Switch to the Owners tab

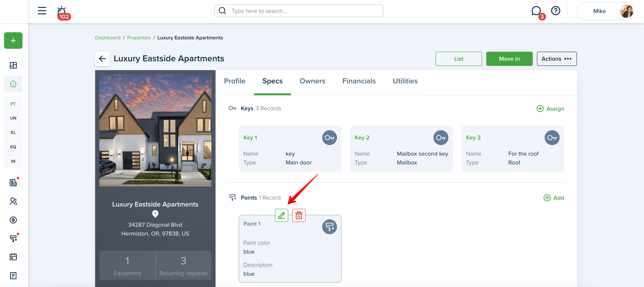[312, 81]
